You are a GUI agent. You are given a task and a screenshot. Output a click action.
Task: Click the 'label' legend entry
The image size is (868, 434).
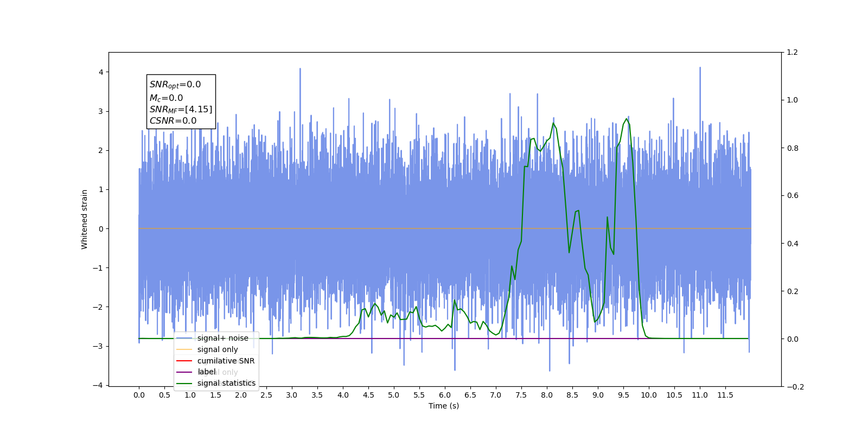point(206,372)
